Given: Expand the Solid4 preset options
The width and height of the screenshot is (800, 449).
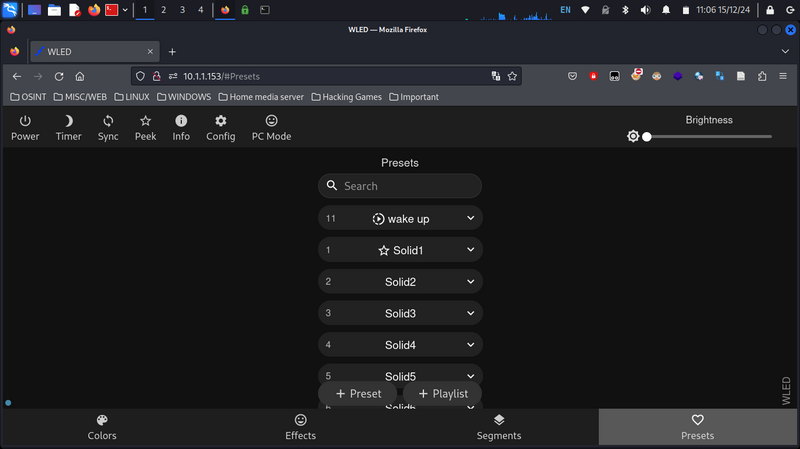Looking at the screenshot, I should click(x=470, y=345).
